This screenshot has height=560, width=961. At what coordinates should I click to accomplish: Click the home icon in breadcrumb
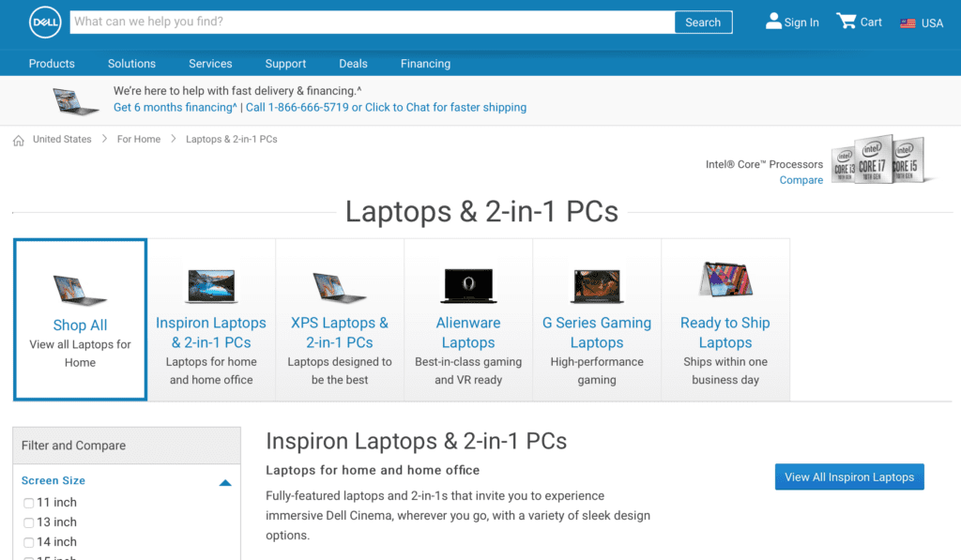tap(19, 141)
